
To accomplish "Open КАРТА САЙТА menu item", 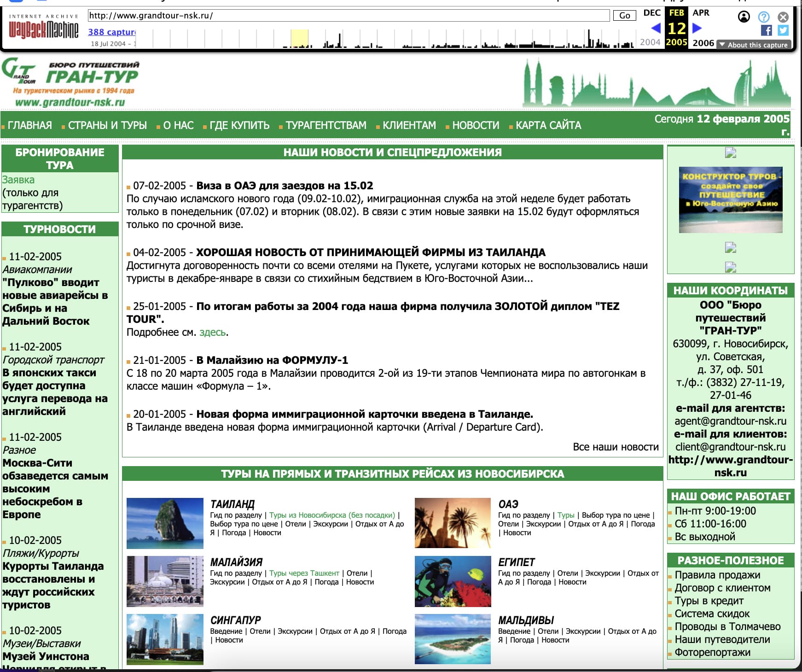I will point(548,125).
